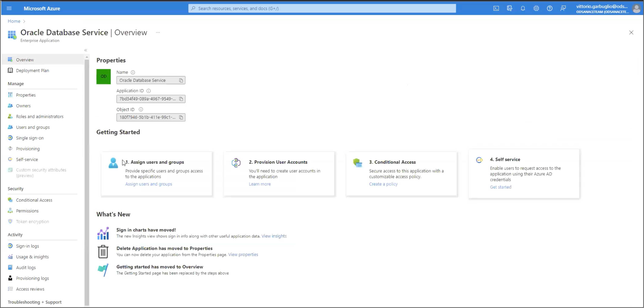Show info tooltip for Name
The image size is (644, 308).
133,72
